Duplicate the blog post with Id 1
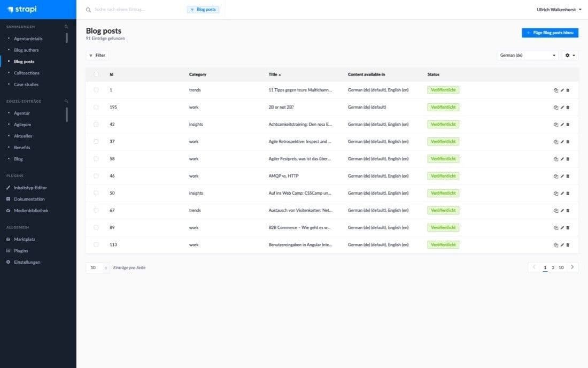This screenshot has height=368, width=588. point(556,90)
